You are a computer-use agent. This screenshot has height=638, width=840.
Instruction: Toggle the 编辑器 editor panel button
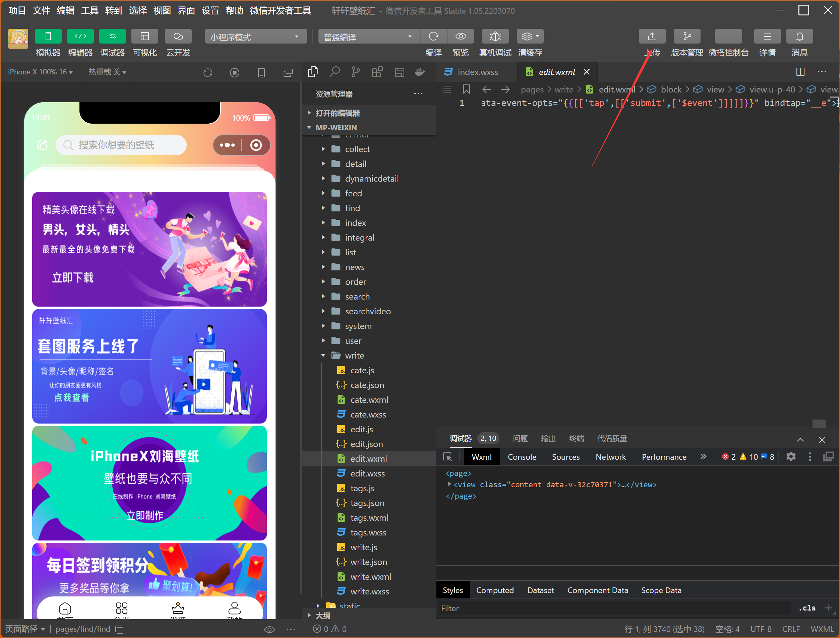tap(80, 37)
